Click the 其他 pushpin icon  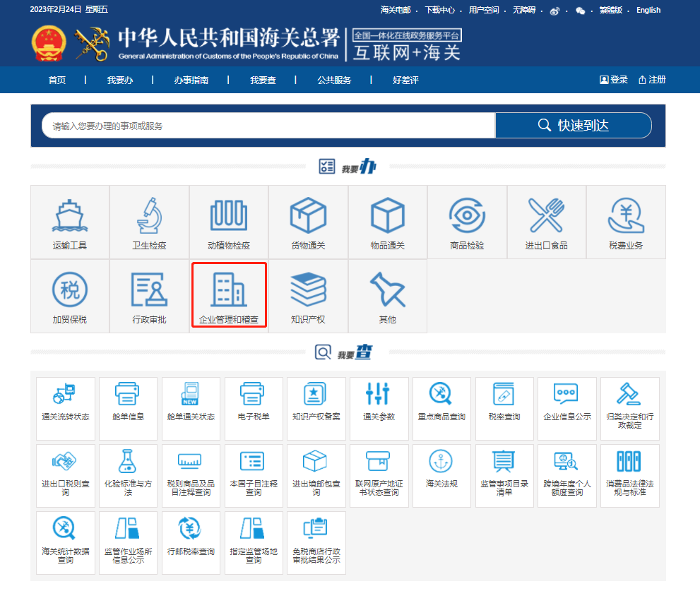(387, 289)
